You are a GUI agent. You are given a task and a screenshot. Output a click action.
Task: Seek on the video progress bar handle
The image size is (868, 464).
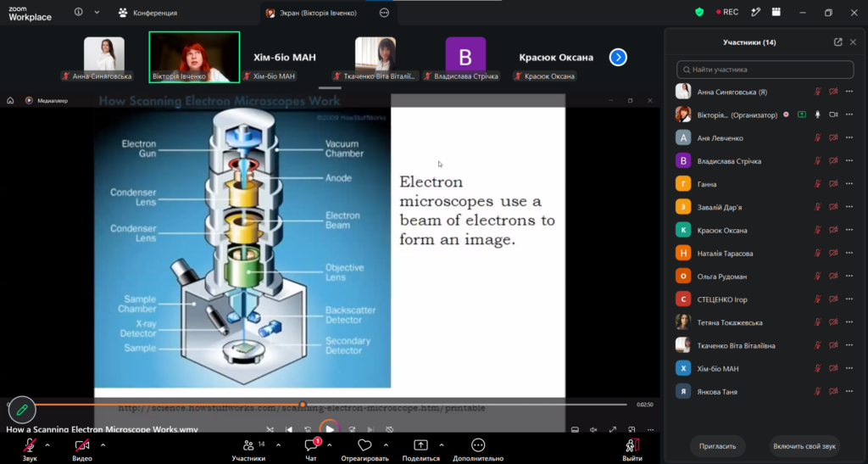pos(303,405)
